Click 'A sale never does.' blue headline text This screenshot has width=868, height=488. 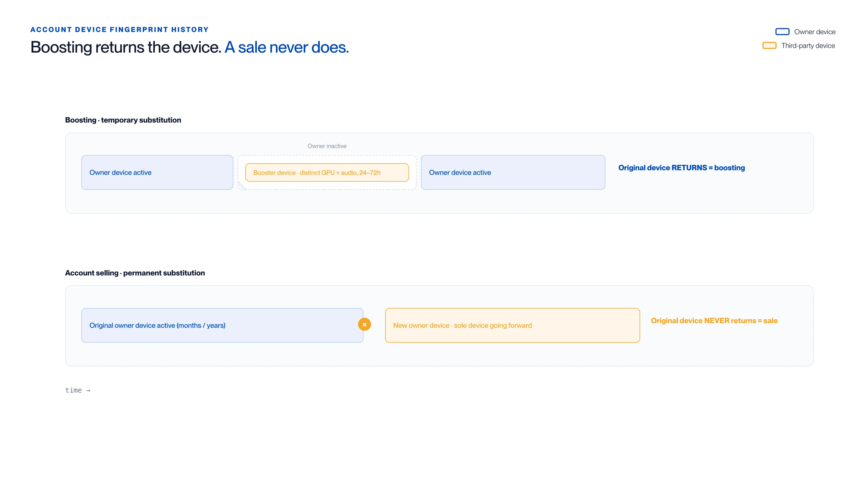[286, 47]
